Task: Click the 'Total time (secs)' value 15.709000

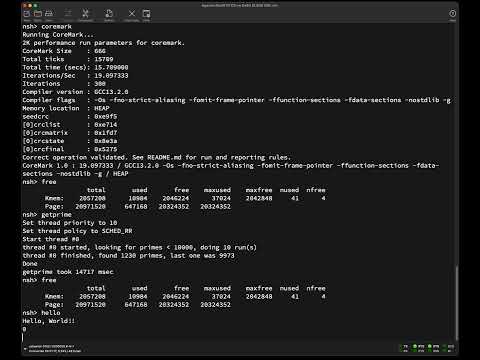Action: 111,67
